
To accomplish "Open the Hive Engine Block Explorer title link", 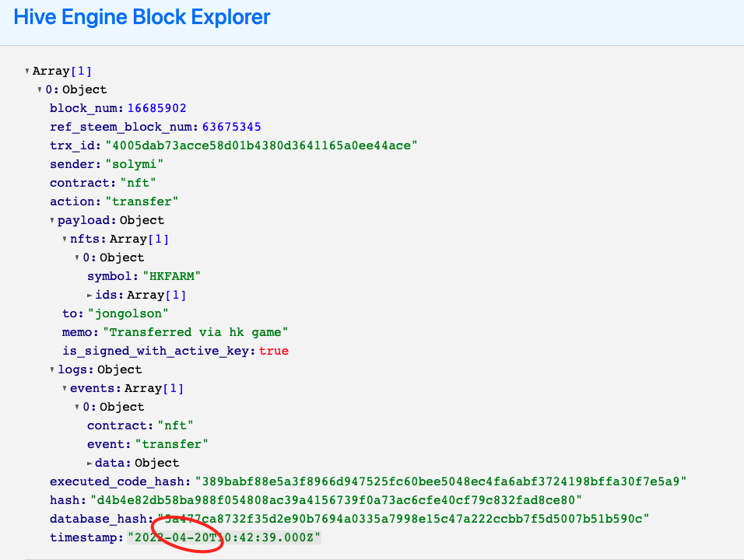I will pyautogui.click(x=142, y=17).
